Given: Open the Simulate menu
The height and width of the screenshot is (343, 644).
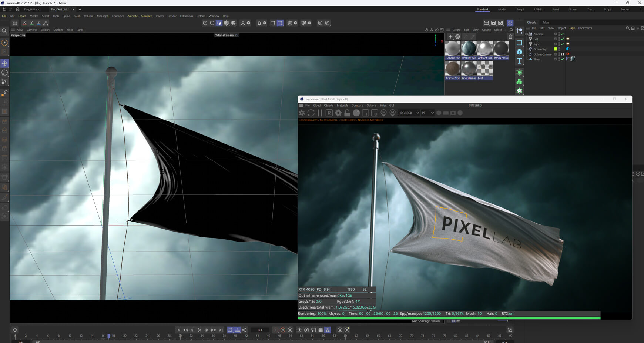Looking at the screenshot, I should tap(147, 16).
